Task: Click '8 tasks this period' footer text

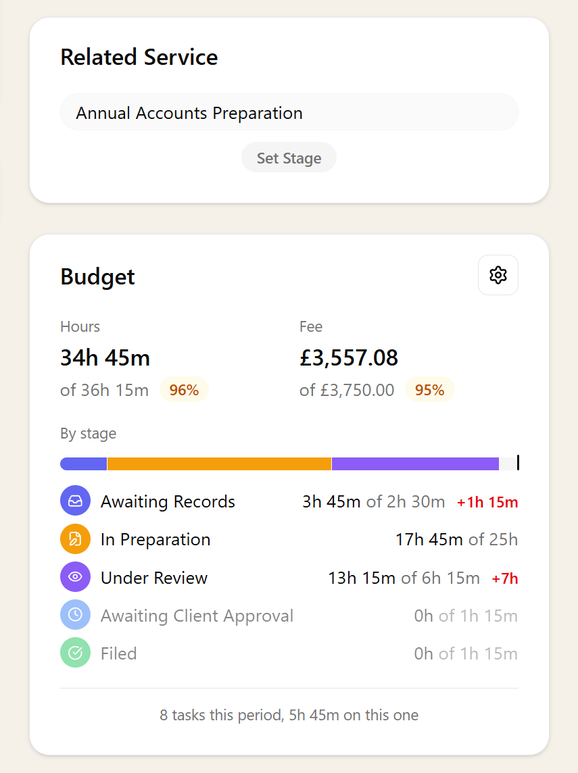Action: (x=220, y=715)
